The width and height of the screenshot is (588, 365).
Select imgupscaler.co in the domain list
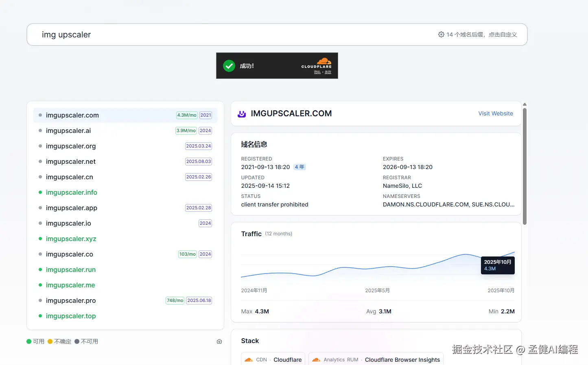[x=125, y=254]
